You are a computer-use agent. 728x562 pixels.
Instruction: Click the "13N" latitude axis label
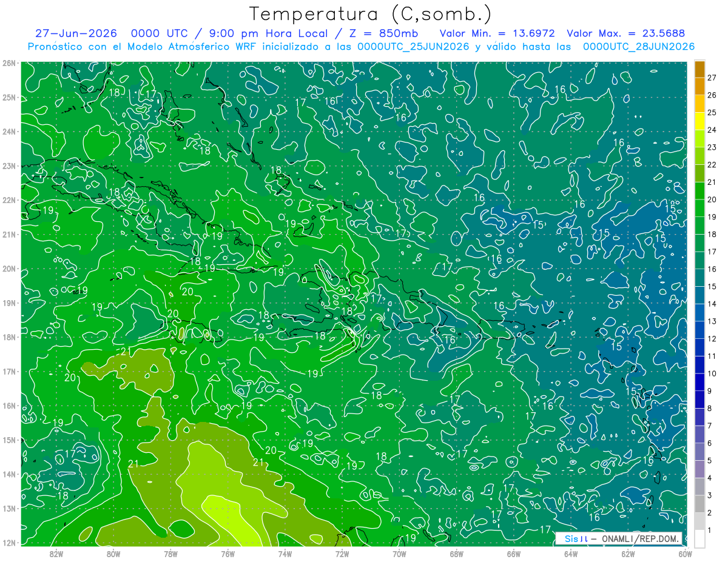(x=8, y=509)
